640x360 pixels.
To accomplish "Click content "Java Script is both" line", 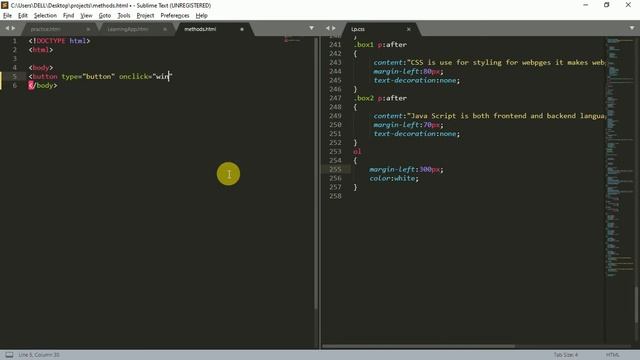I will pyautogui.click(x=489, y=116).
